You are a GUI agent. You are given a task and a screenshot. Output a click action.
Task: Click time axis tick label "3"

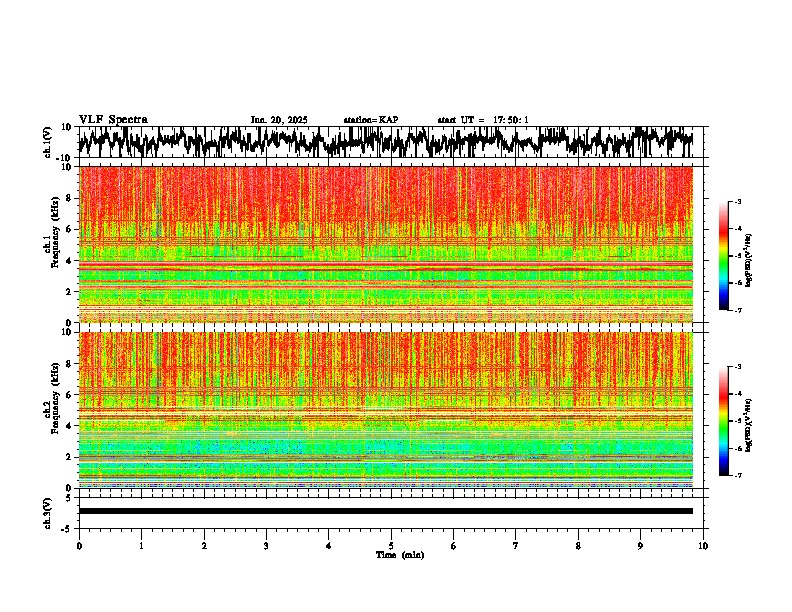(266, 546)
